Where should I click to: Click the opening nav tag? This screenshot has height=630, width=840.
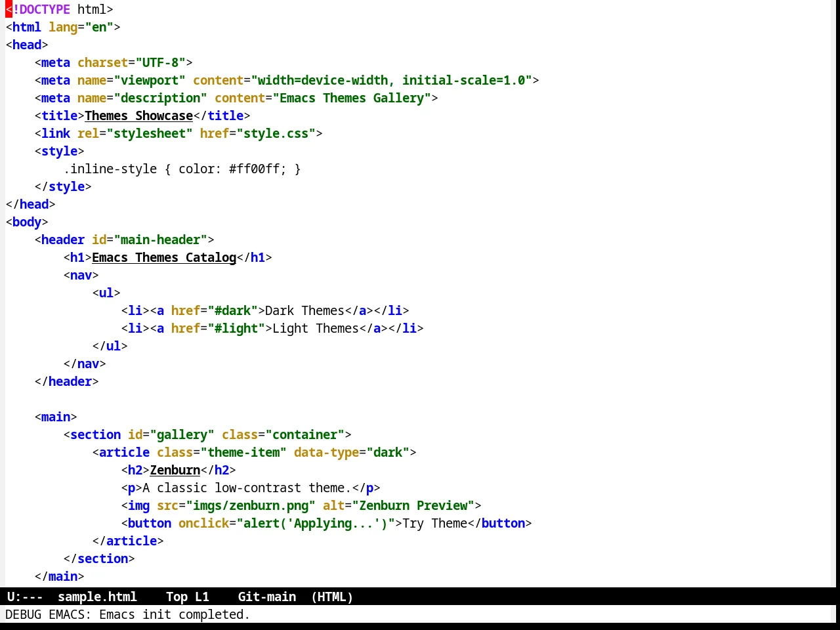[81, 275]
